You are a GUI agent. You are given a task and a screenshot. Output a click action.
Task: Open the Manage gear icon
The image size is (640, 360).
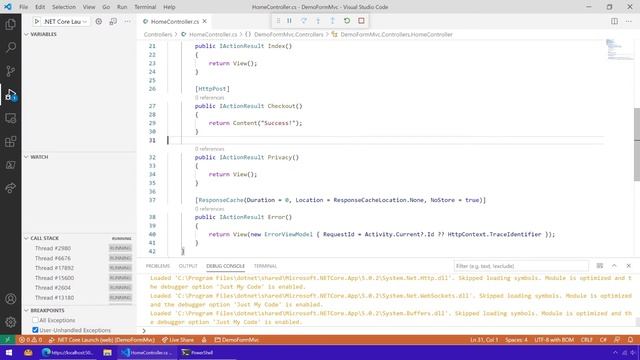point(11,322)
